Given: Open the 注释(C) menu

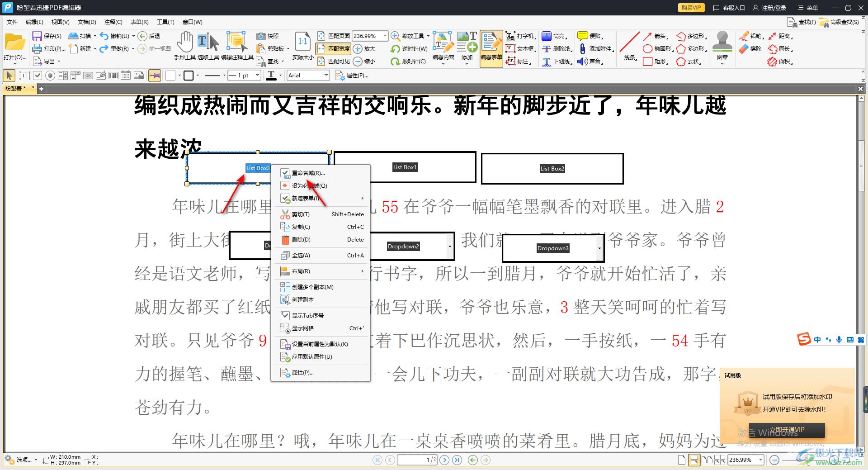Looking at the screenshot, I should point(113,22).
